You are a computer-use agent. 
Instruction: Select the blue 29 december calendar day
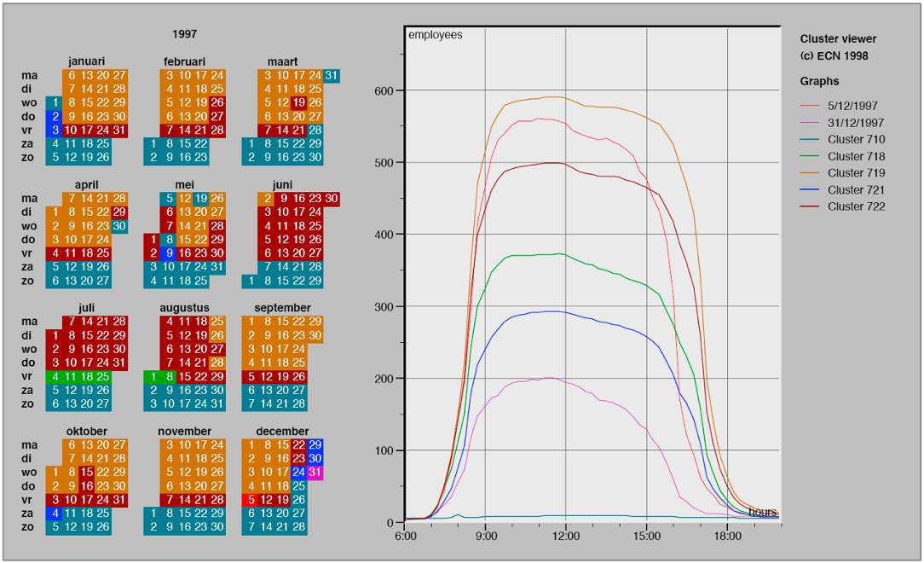click(x=315, y=444)
